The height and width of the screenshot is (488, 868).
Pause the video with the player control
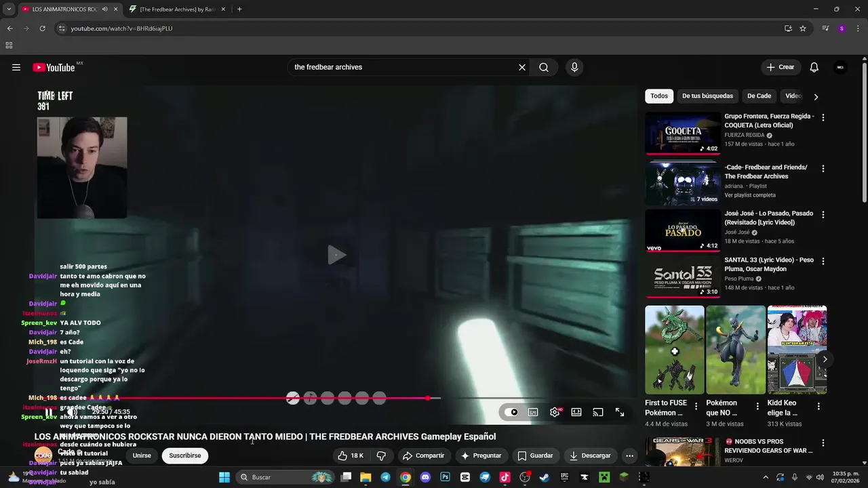tap(49, 412)
